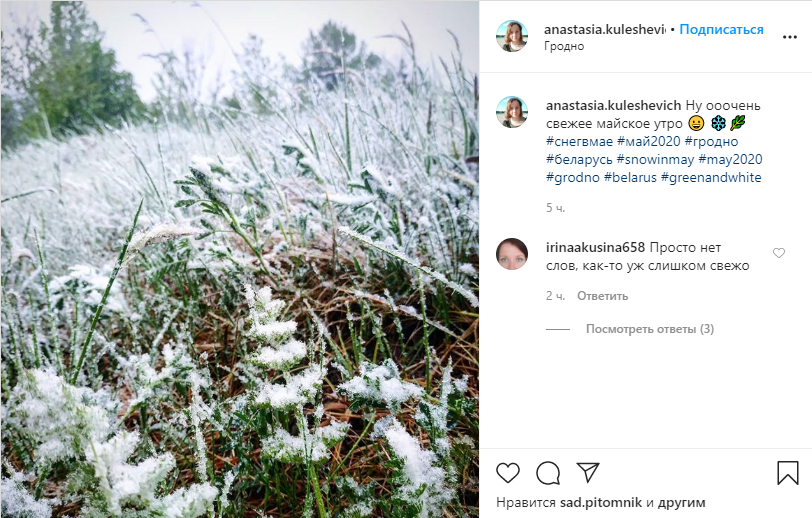
Task: Like irinaakusina658's comment heart
Action: pos(779,253)
